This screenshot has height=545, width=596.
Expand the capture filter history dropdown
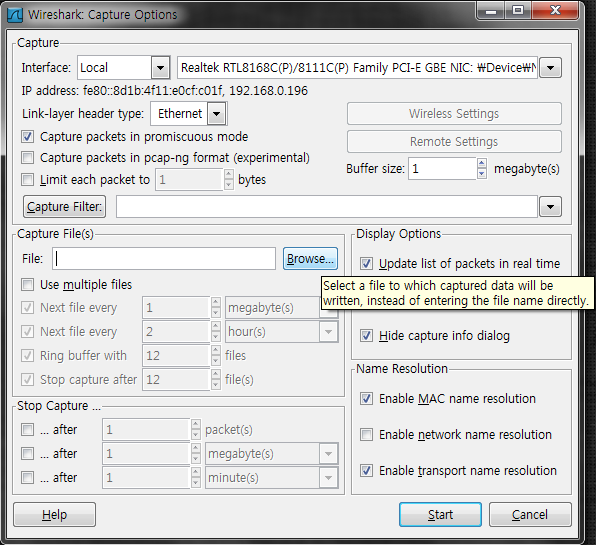[550, 207]
